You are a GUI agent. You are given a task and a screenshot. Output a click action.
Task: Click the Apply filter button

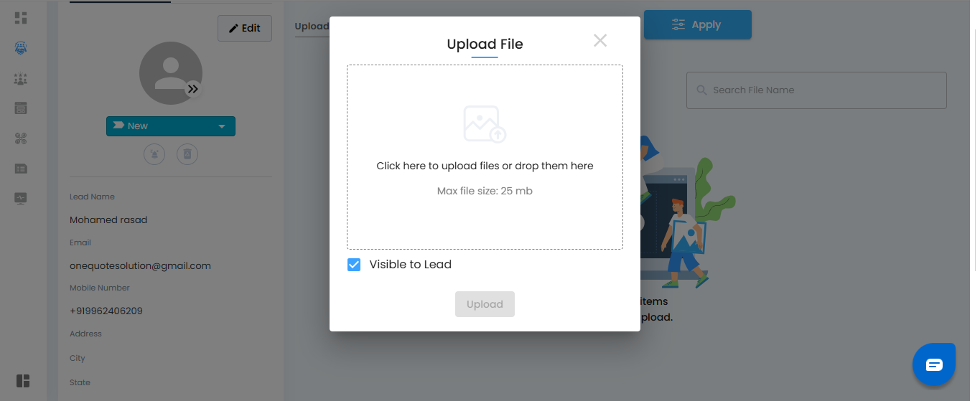click(x=697, y=25)
